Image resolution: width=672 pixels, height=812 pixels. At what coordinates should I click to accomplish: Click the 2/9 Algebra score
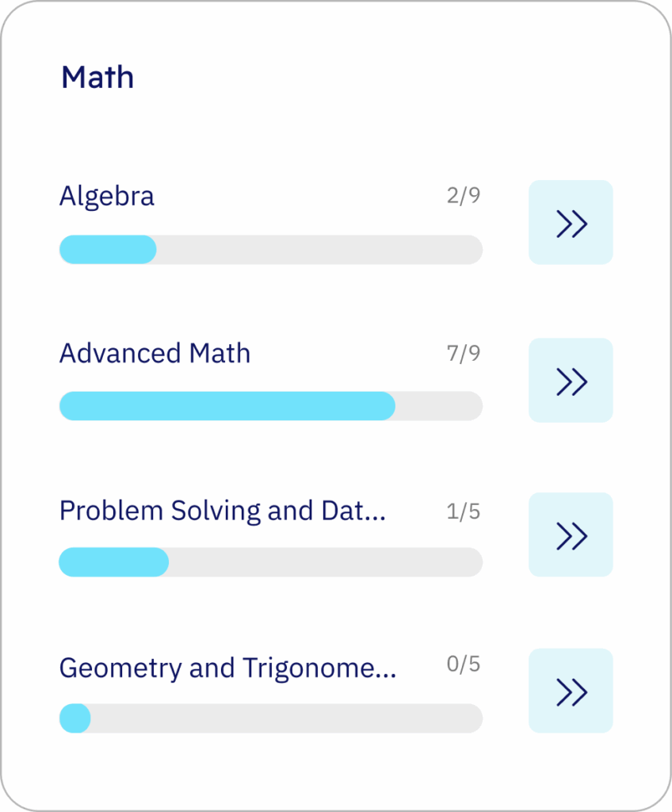(x=463, y=195)
